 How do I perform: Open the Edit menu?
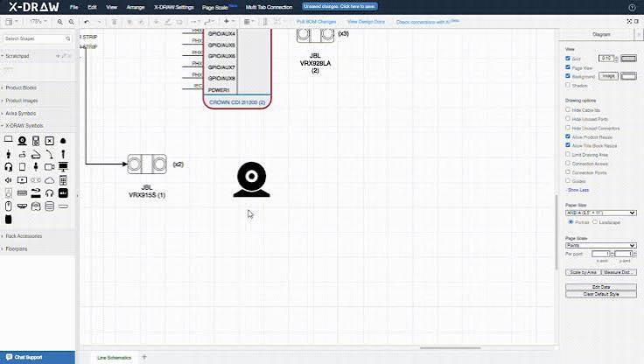pyautogui.click(x=92, y=7)
